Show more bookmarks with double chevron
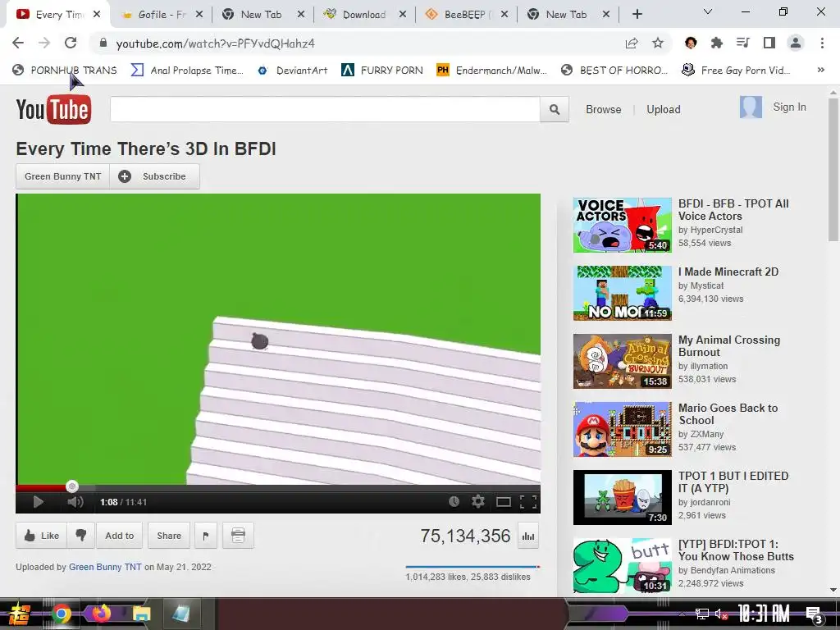This screenshot has height=630, width=840. click(x=820, y=71)
